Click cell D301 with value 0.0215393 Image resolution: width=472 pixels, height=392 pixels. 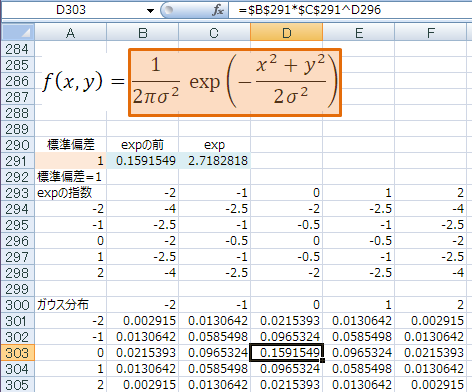click(287, 321)
